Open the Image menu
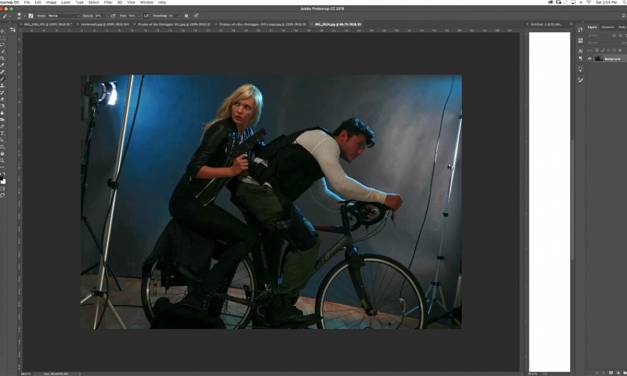 (51, 2)
